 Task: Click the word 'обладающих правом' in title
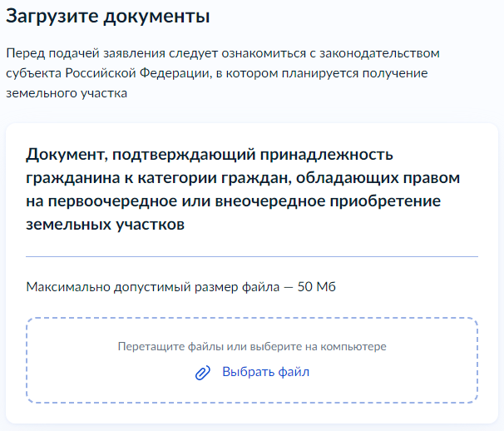[x=378, y=178]
